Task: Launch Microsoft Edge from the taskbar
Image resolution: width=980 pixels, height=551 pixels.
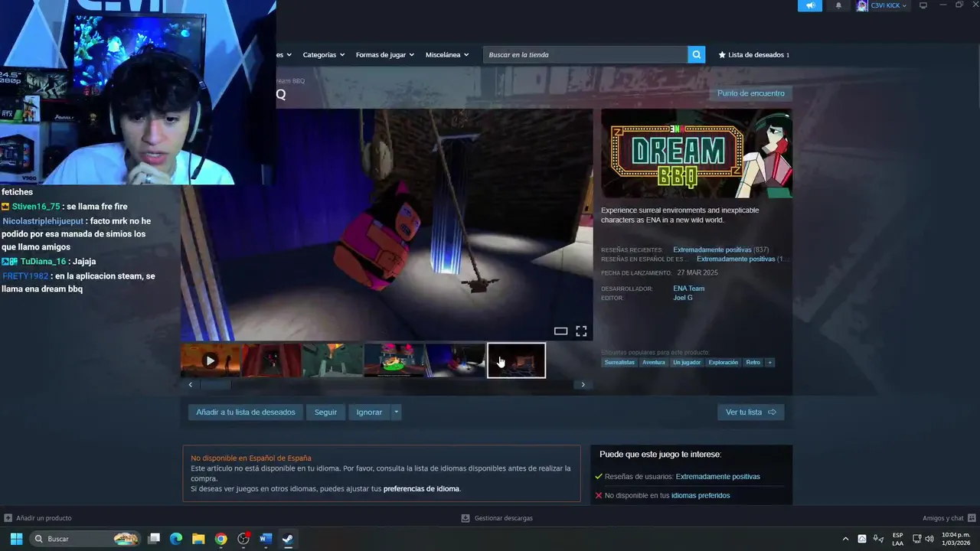Action: pyautogui.click(x=176, y=539)
